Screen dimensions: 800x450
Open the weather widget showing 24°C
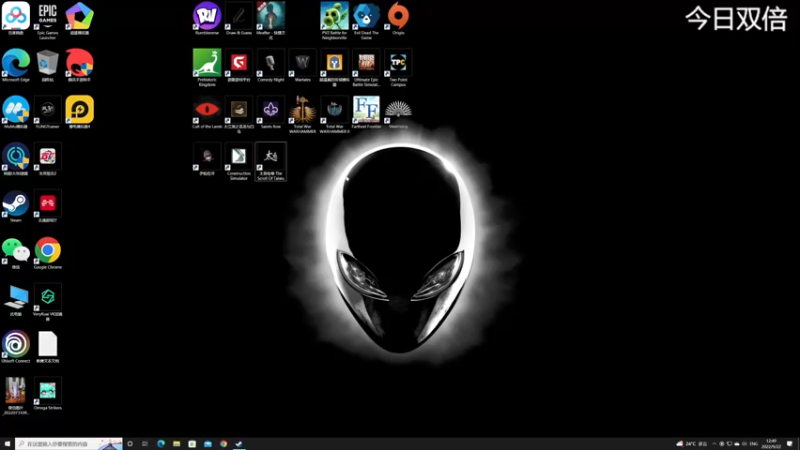tap(691, 444)
